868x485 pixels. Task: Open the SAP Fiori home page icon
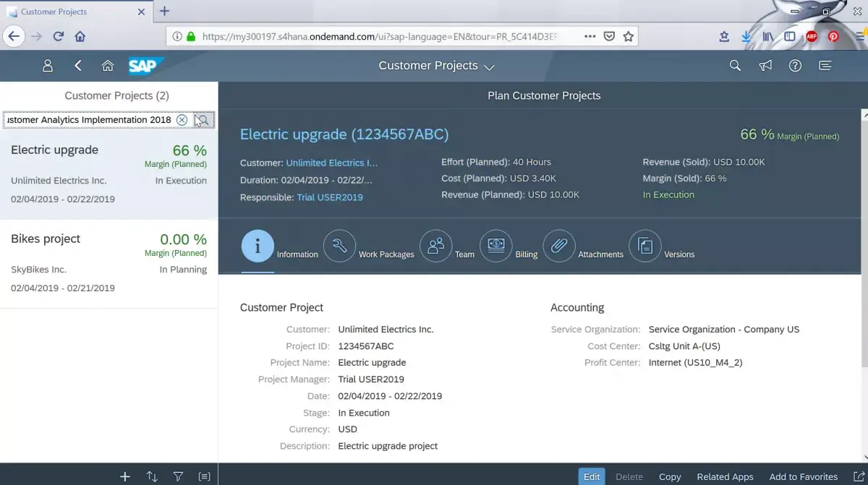tap(108, 66)
